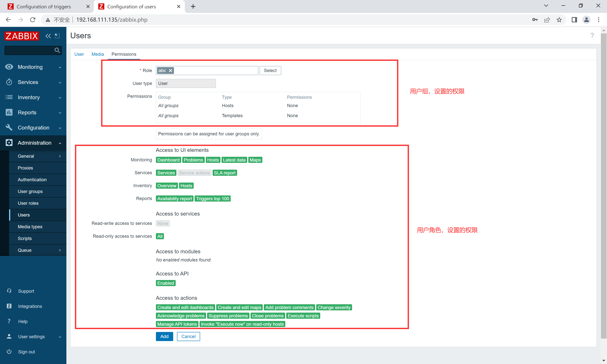Screen dimensions: 607x364
Task: Open the saved passwords key icon
Action: 535,20
